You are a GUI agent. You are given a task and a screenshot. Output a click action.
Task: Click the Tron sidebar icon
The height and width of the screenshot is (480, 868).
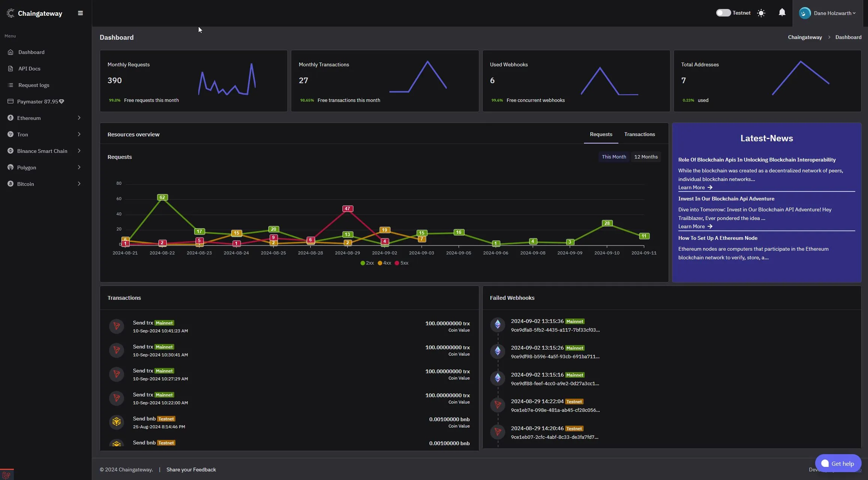click(9, 134)
